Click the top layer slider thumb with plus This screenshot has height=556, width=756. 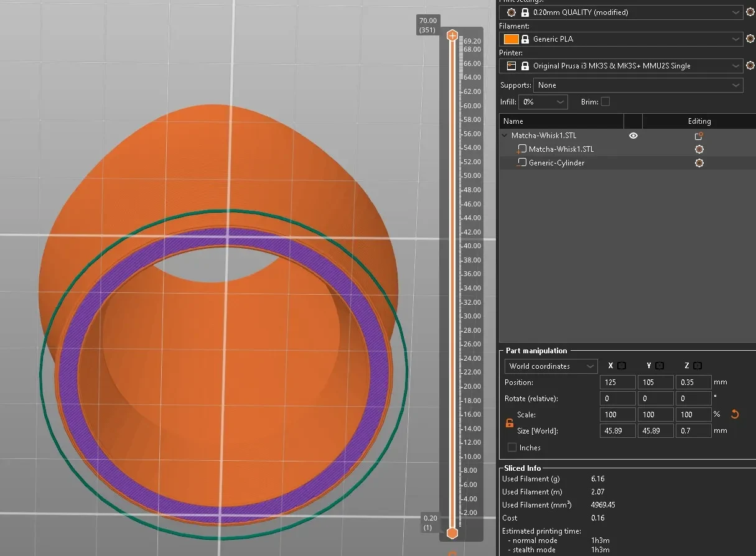(x=452, y=35)
